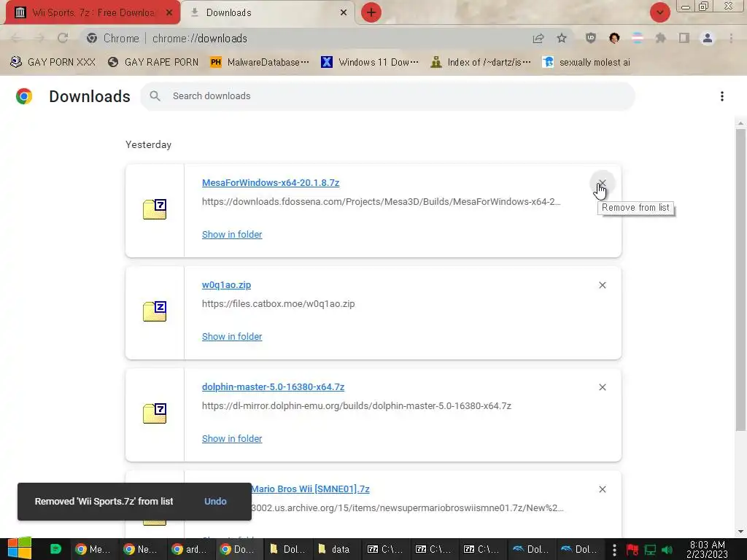Click the Chrome logo beside Downloads heading

24,96
